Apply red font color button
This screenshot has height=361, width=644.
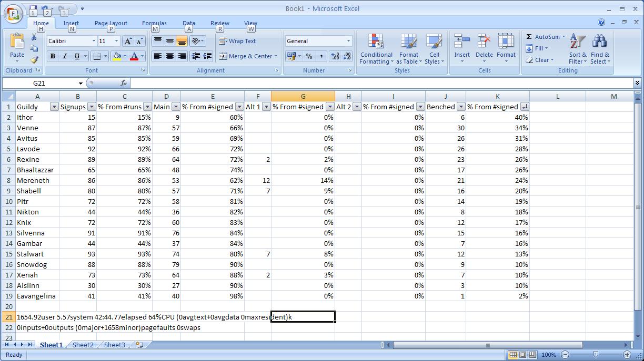[x=134, y=56]
